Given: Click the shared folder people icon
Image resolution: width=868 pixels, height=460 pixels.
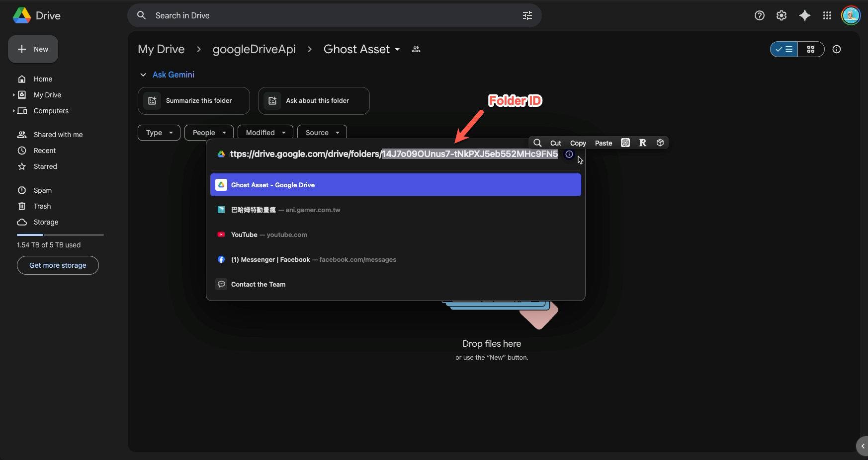Looking at the screenshot, I should point(416,49).
